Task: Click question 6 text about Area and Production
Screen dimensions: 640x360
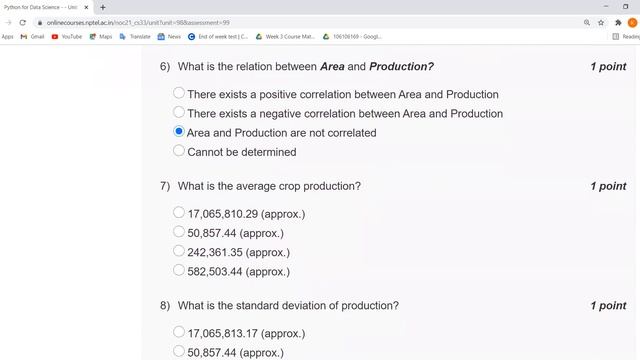Action: [x=306, y=67]
